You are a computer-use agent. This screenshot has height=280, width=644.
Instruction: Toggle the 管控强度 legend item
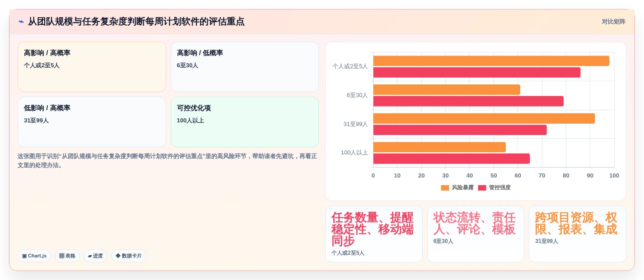click(x=494, y=187)
